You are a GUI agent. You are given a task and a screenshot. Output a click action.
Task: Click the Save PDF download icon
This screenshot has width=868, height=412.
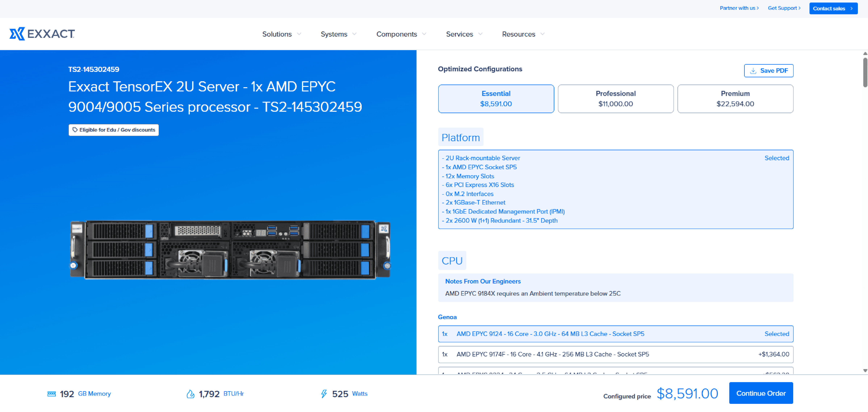pyautogui.click(x=753, y=71)
